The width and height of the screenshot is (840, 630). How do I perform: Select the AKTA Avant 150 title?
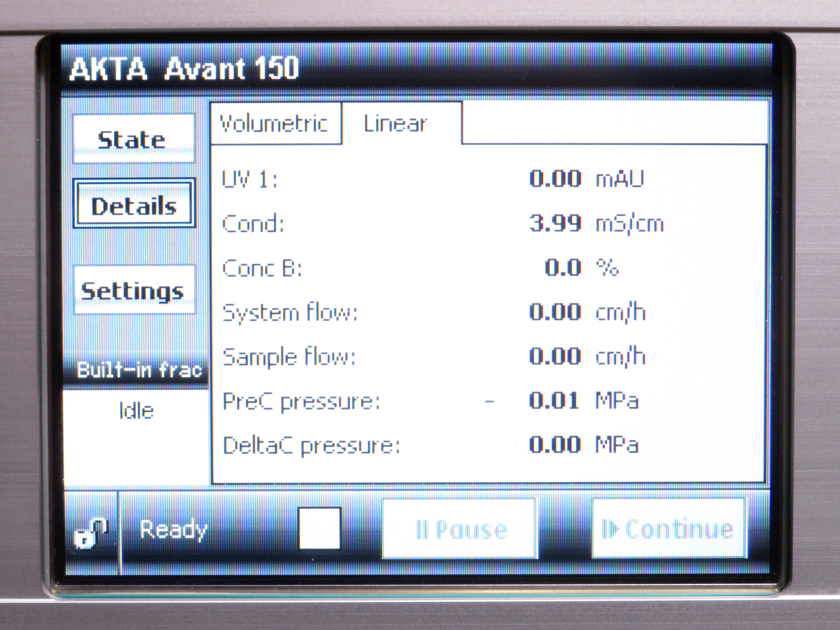coord(184,69)
